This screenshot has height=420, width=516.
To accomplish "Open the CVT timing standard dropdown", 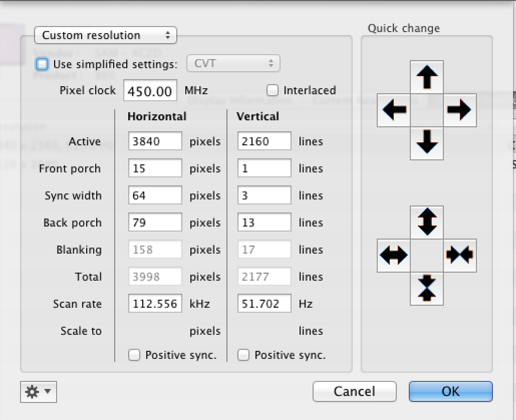I will (x=233, y=63).
